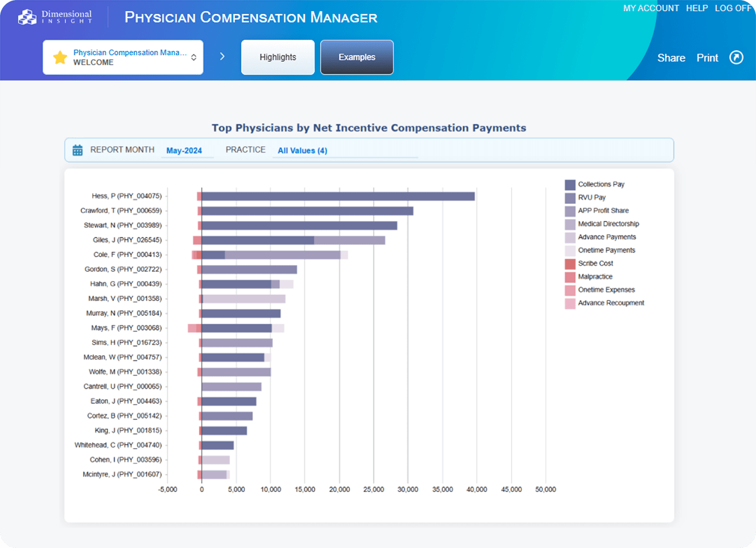This screenshot has width=756, height=548.
Task: Open the HELP link
Action: [697, 8]
